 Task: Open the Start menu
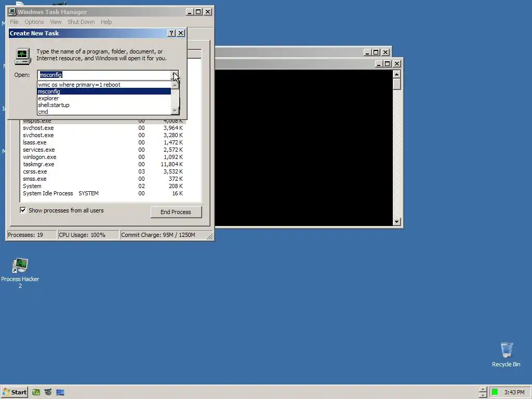click(14, 392)
